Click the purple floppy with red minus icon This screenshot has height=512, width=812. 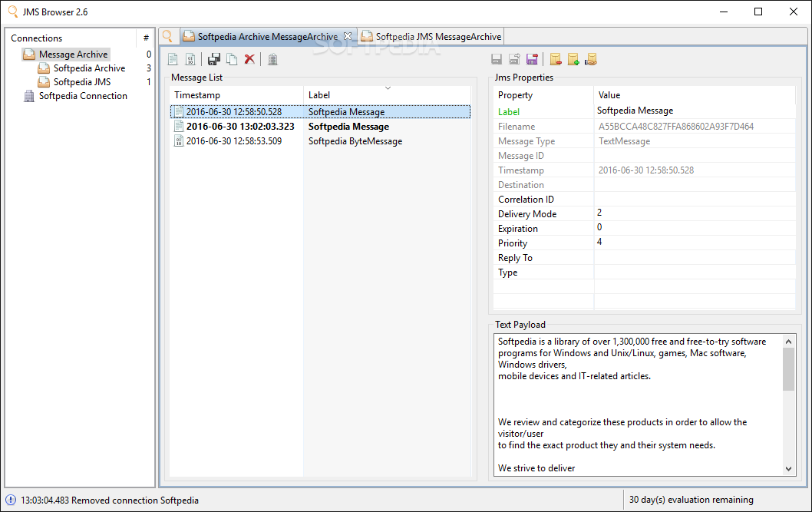coord(533,60)
